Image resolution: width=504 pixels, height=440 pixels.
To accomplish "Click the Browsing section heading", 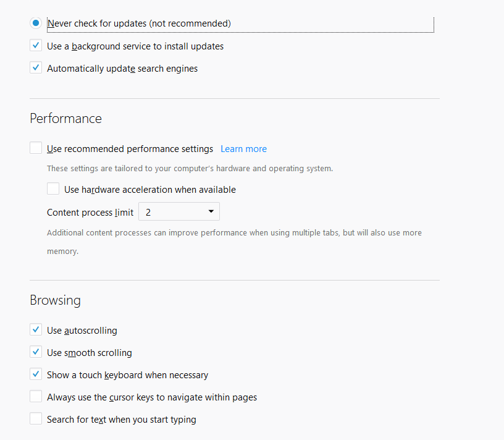I will point(55,300).
